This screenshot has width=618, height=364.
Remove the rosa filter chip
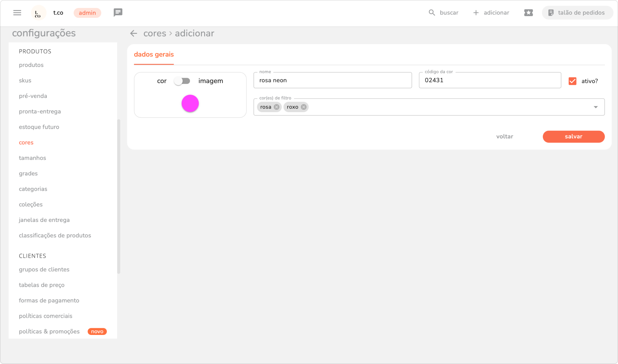(276, 107)
